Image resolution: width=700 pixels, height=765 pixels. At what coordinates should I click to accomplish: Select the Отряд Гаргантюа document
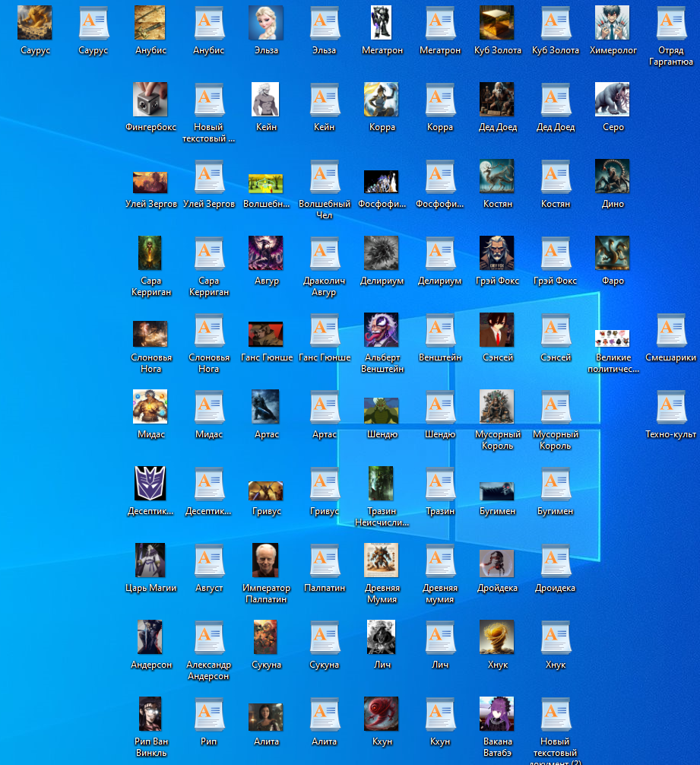[671, 23]
